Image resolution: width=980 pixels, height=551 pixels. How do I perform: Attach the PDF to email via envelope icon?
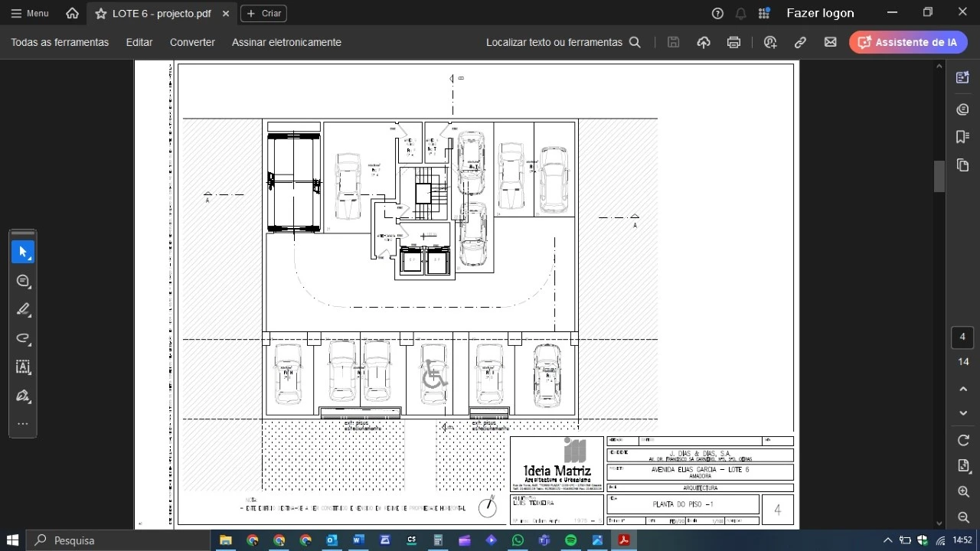831,42
